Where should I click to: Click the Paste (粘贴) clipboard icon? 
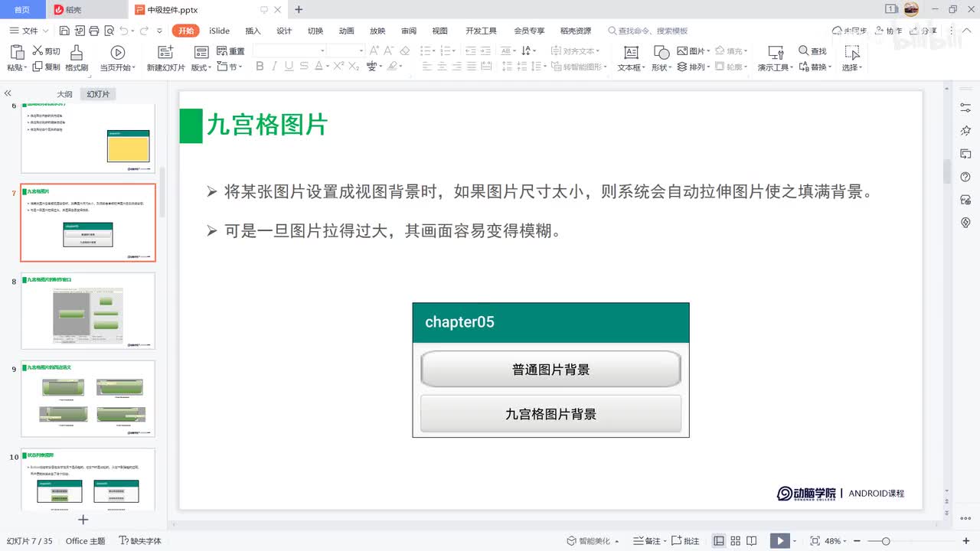pyautogui.click(x=15, y=58)
